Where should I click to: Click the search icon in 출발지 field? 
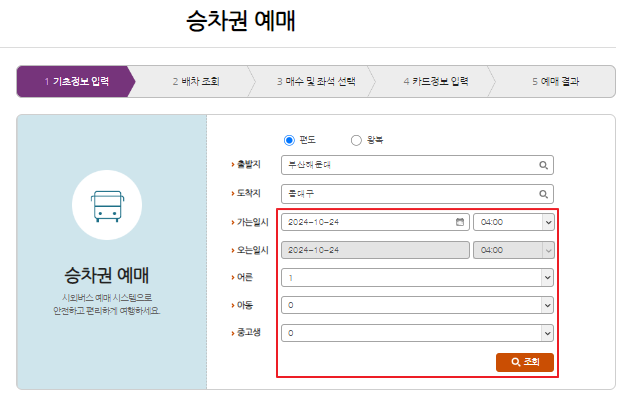[x=543, y=165]
